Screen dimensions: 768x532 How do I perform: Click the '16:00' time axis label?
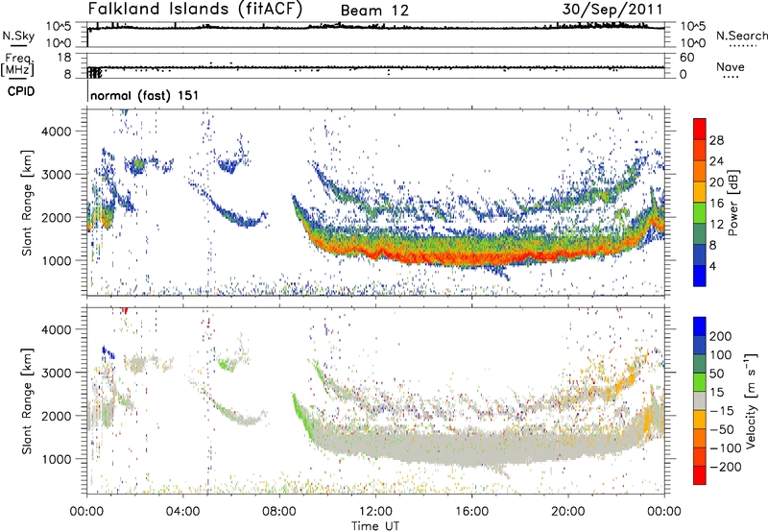point(471,512)
